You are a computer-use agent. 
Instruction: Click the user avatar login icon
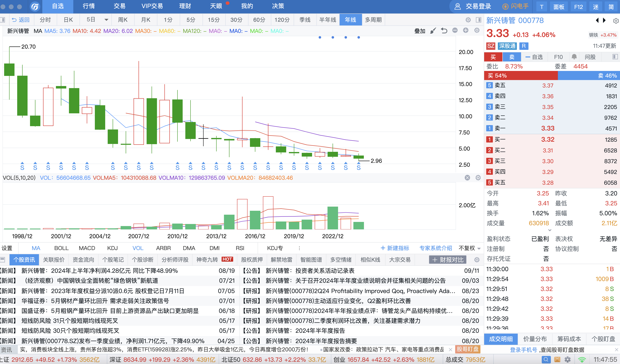click(x=458, y=6)
